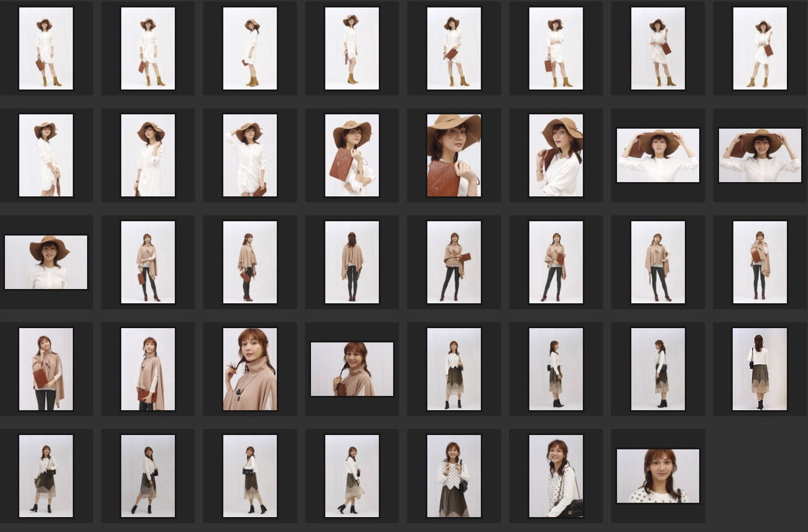Open the portrait close-up in poncho touching hair
This screenshot has width=808, height=532.
point(249,369)
